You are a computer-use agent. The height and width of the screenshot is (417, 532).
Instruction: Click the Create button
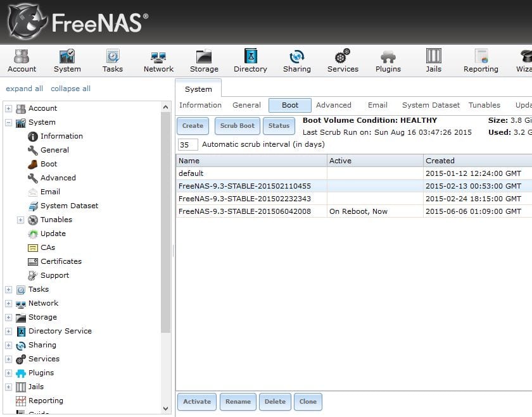pos(193,126)
